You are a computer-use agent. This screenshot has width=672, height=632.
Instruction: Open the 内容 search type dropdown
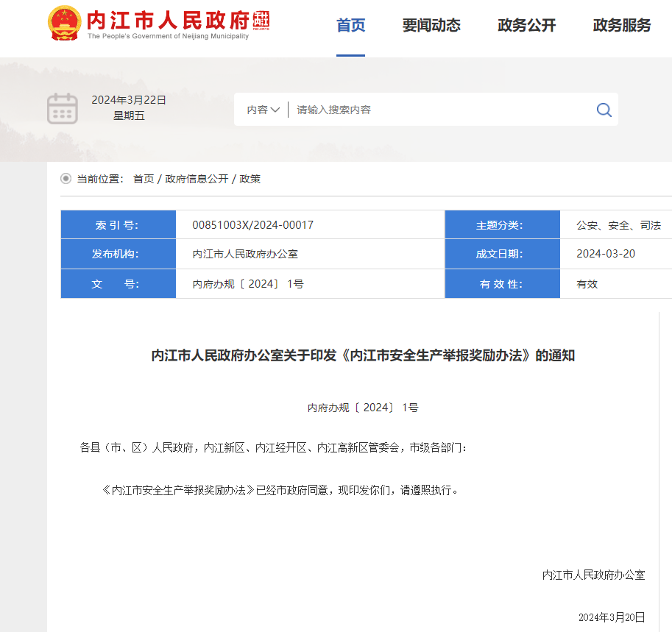(263, 110)
